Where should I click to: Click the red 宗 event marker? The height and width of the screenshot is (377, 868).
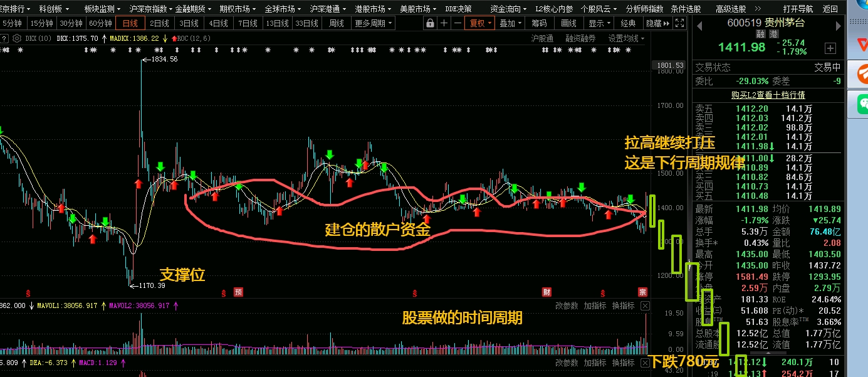642,292
